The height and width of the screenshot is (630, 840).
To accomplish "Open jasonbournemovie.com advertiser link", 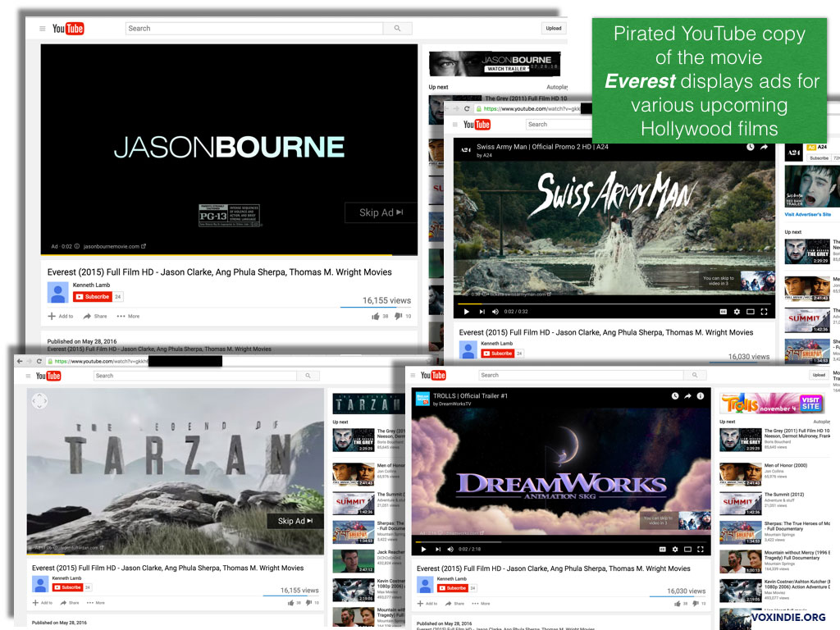I will tap(115, 246).
